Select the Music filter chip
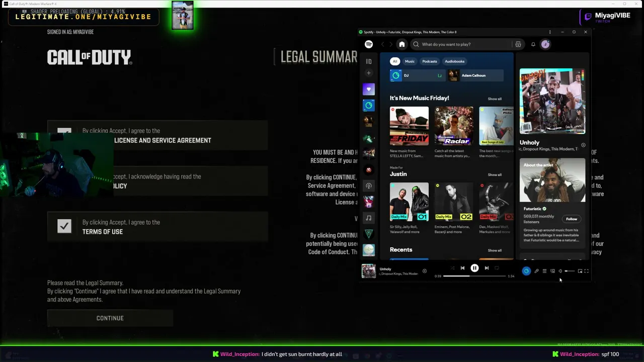Image resolution: width=644 pixels, height=362 pixels. (x=410, y=61)
